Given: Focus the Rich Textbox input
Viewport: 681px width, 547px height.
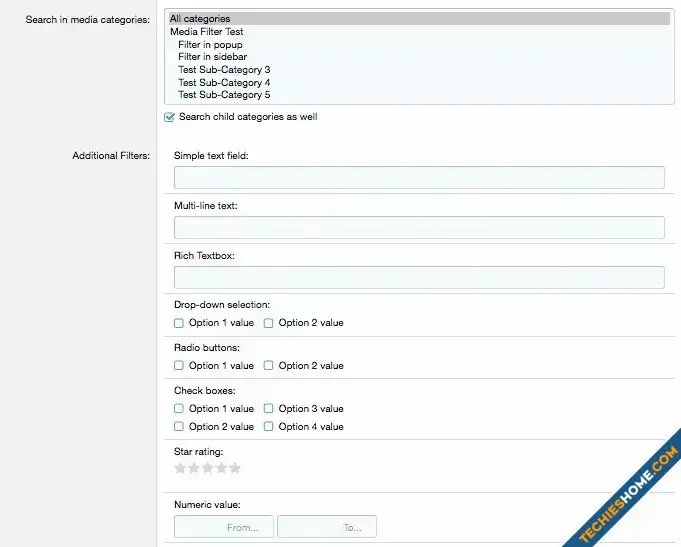Looking at the screenshot, I should [419, 277].
